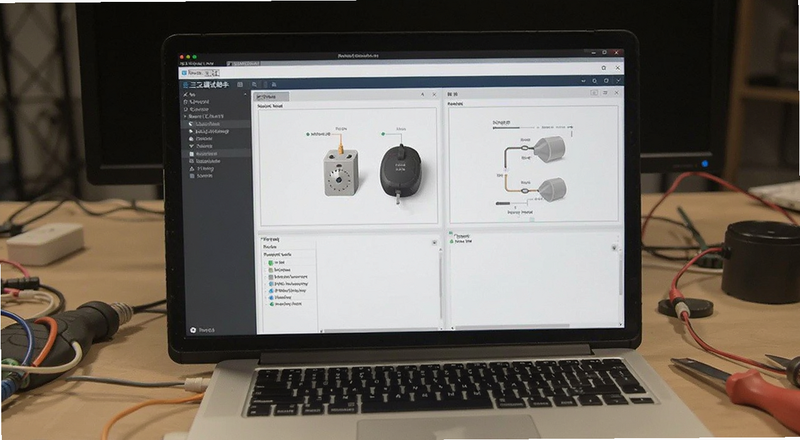The width and height of the screenshot is (800, 440).
Task: Select the gray tab above the device viewport
Action: click(271, 96)
